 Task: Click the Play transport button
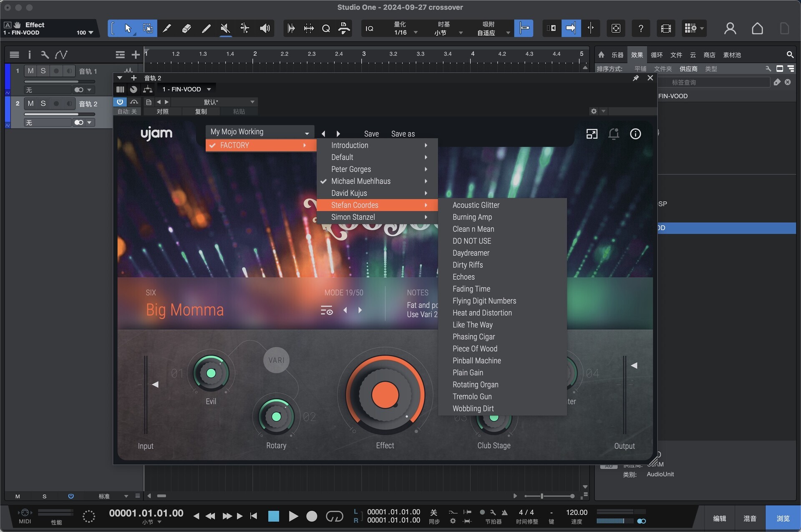[293, 516]
